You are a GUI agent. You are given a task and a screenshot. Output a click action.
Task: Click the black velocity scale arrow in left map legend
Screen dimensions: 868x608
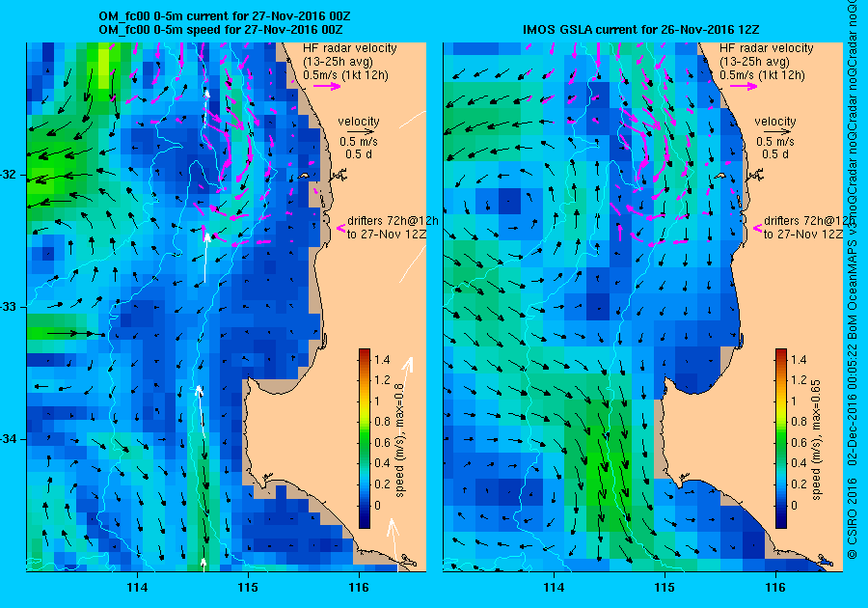pyautogui.click(x=361, y=132)
